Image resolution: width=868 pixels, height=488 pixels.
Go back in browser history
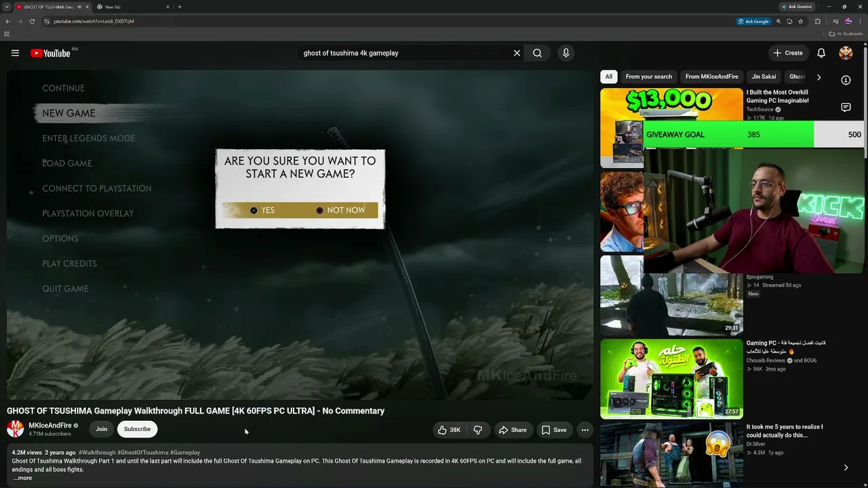pyautogui.click(x=7, y=21)
